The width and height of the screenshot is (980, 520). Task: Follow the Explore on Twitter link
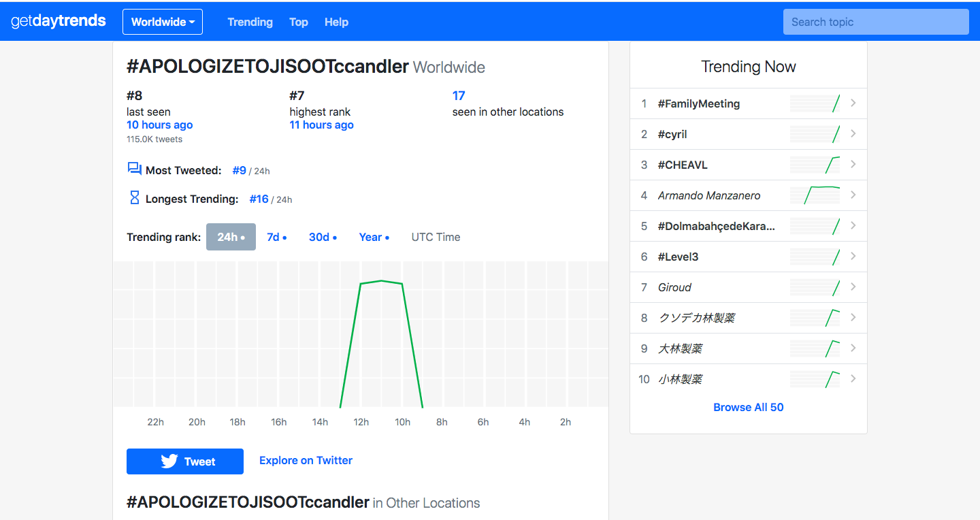(306, 461)
